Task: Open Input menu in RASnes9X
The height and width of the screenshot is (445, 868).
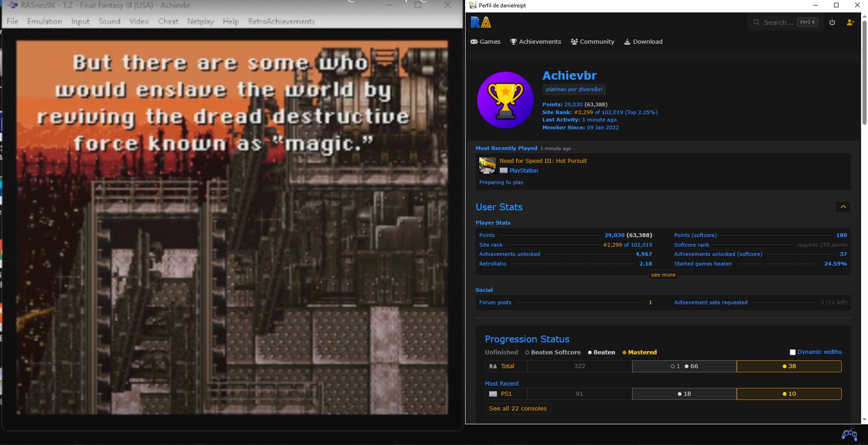Action: [80, 21]
